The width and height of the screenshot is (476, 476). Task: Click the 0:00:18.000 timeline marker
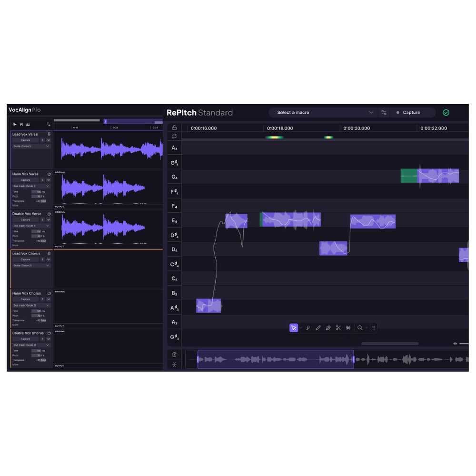click(280, 129)
